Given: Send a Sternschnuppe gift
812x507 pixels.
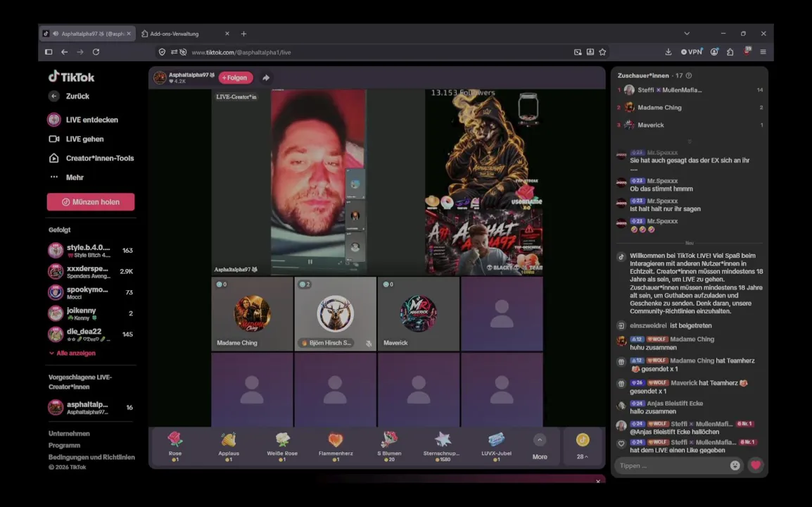Looking at the screenshot, I should [442, 446].
